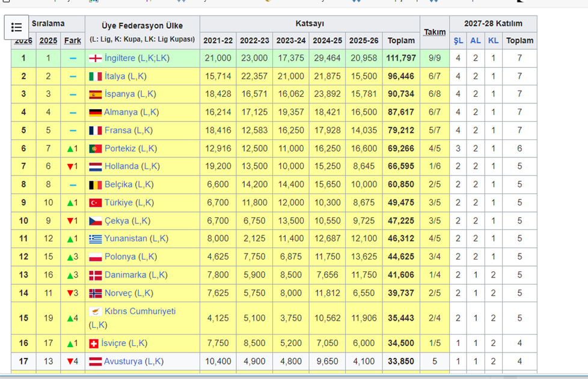Screen dimensions: 588x379
Task: Click the England flag icon
Action: (95, 58)
